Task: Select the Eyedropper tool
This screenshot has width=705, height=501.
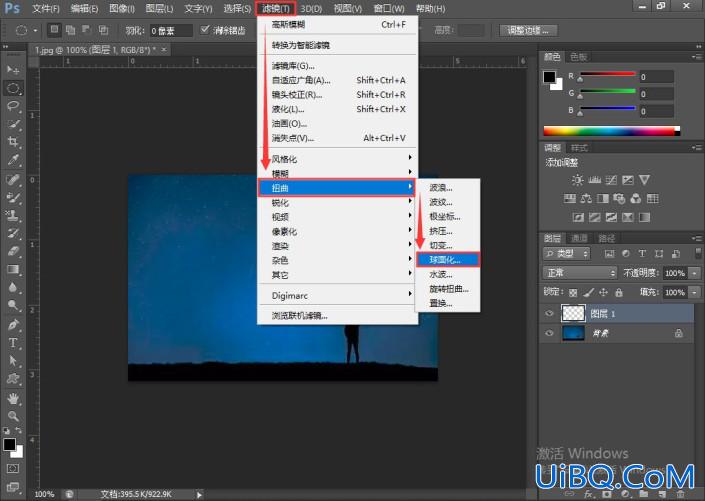Action: coord(13,160)
